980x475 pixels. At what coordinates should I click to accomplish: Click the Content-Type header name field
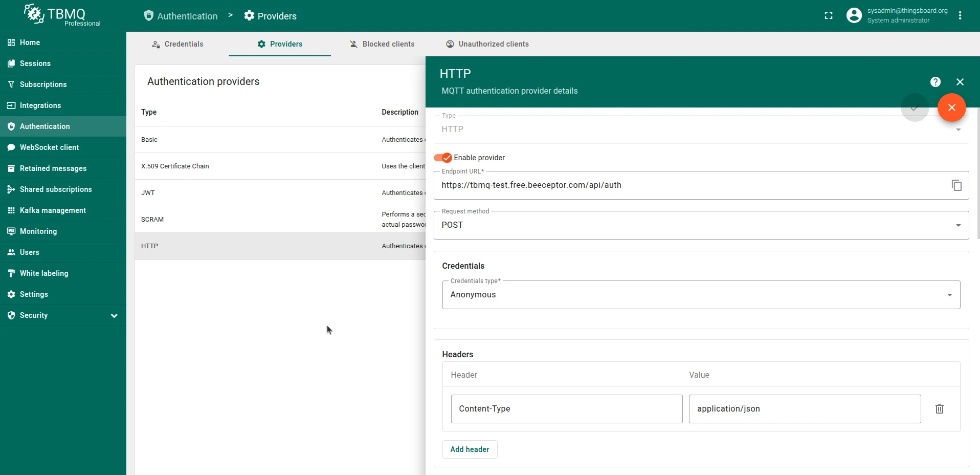(567, 409)
